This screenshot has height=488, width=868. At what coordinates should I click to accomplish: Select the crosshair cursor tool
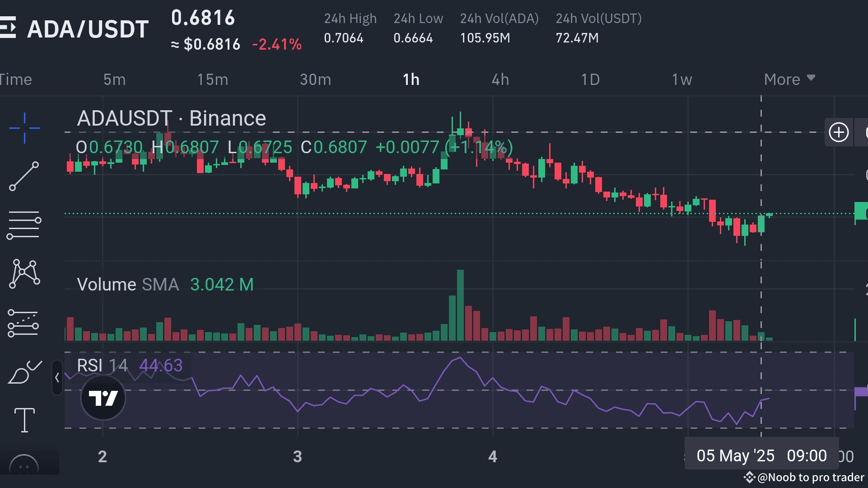point(24,128)
